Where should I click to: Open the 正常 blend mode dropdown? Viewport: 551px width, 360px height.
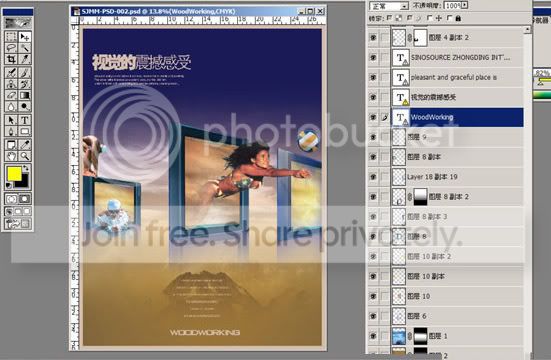[389, 6]
